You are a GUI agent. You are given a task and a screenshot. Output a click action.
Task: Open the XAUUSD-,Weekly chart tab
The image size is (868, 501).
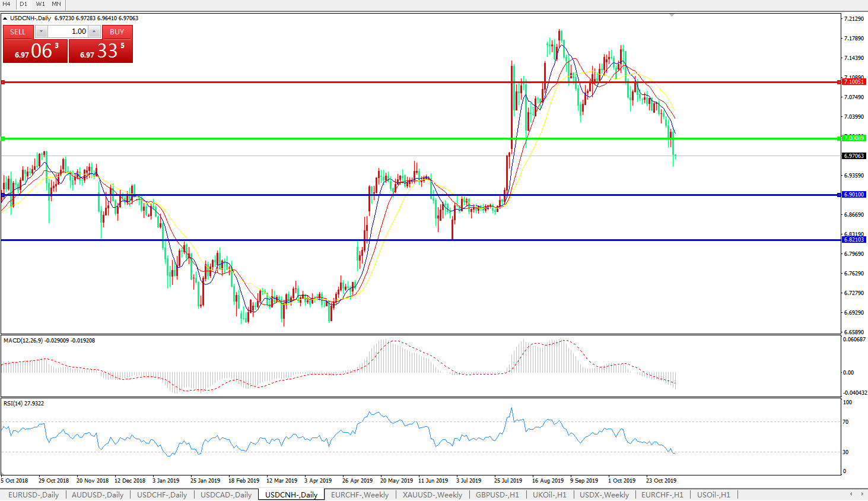pyautogui.click(x=432, y=494)
